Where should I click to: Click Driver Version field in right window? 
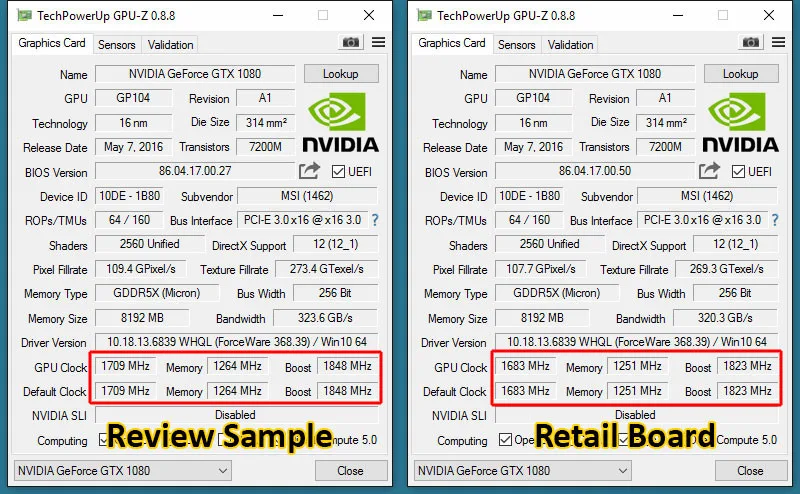(637, 342)
